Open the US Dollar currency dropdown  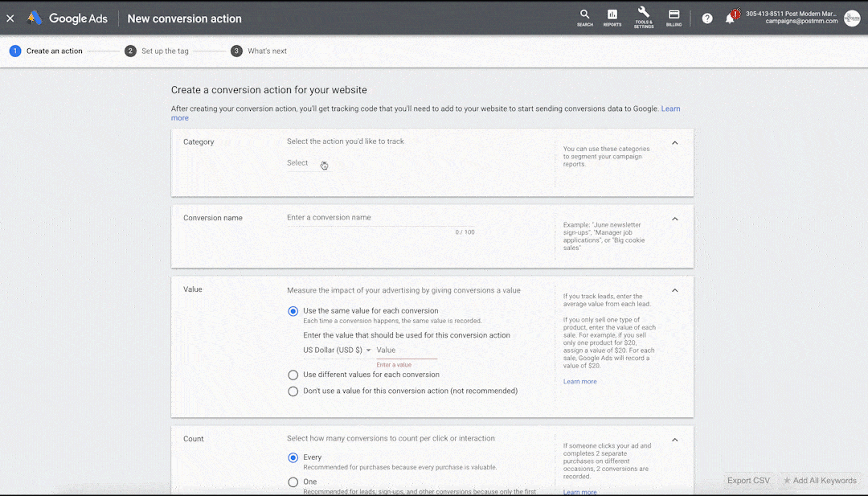pos(337,350)
